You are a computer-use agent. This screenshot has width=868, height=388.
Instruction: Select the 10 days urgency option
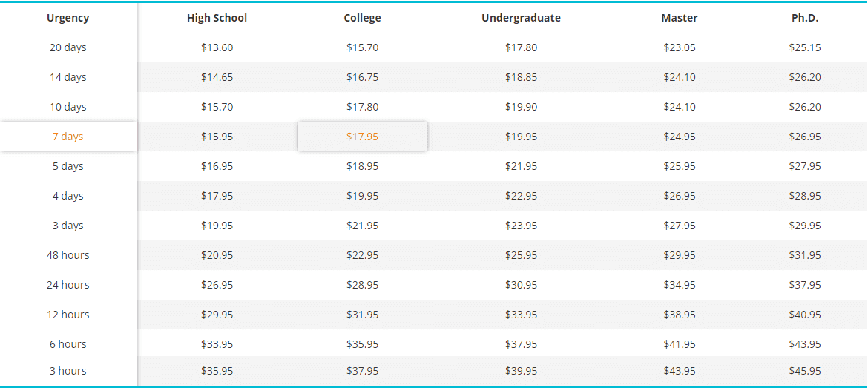(x=68, y=107)
